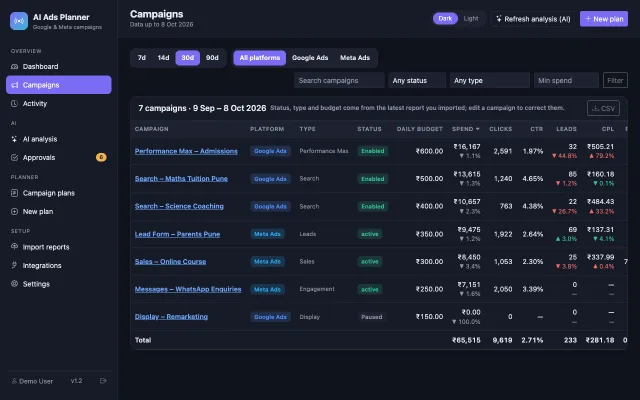This screenshot has width=640, height=400.
Task: Click Platform column header
Action: click(x=267, y=129)
